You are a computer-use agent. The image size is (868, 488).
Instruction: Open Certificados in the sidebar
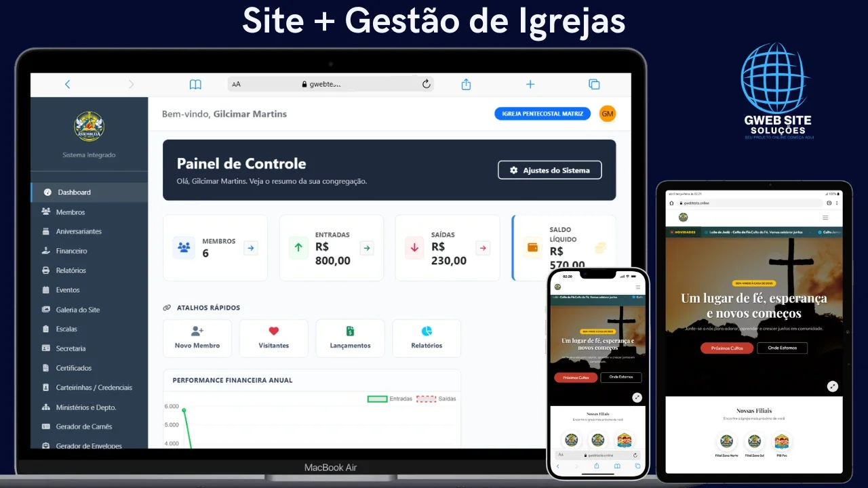90,368
